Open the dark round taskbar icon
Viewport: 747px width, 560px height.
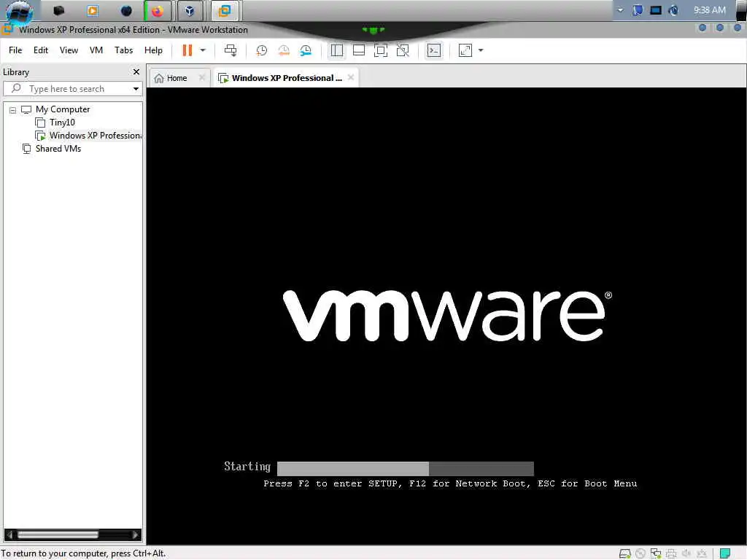pyautogui.click(x=126, y=10)
